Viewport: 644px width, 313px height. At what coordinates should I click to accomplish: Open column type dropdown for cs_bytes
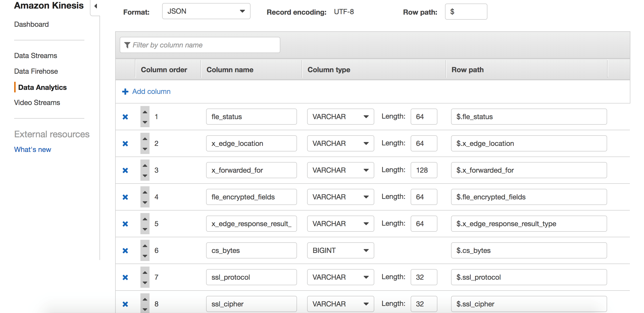point(340,250)
